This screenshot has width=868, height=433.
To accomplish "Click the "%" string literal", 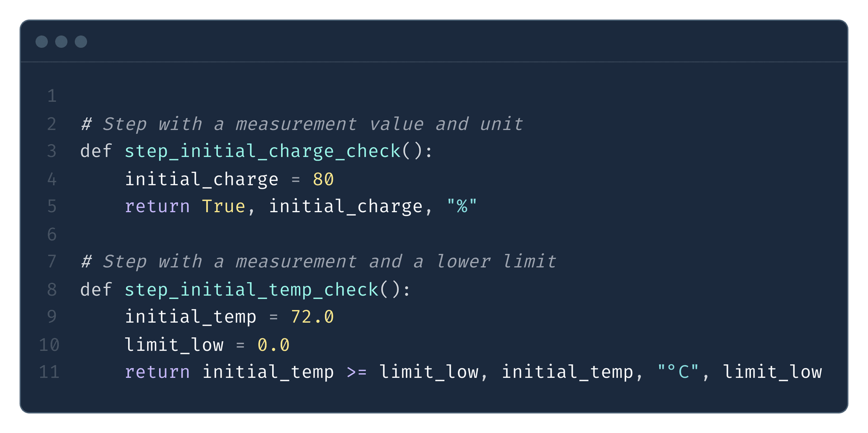I will point(462,206).
